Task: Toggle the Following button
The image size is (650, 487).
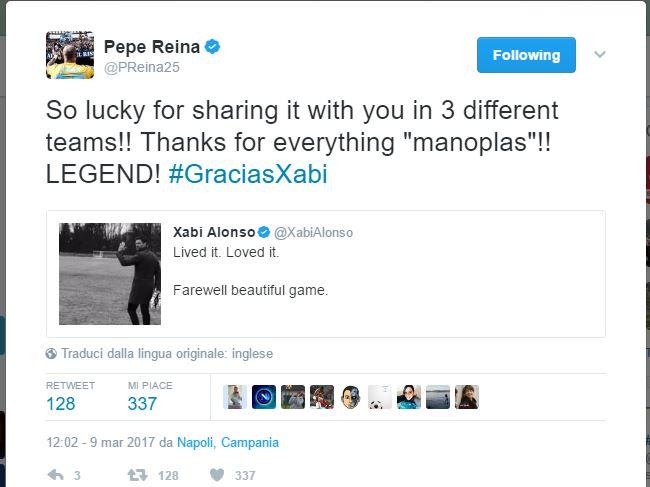Action: click(x=526, y=55)
